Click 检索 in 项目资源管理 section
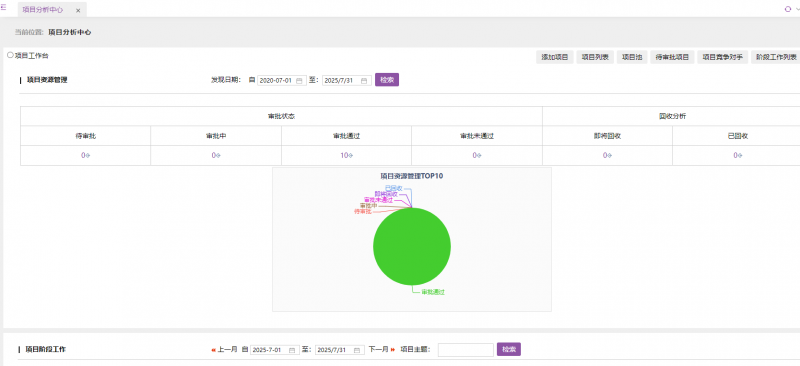This screenshot has height=366, width=800. [387, 80]
